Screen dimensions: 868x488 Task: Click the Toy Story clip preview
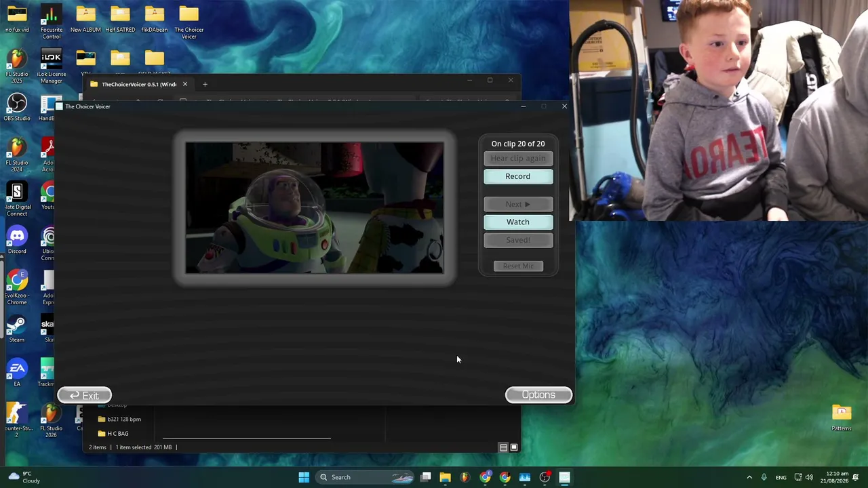(x=315, y=208)
